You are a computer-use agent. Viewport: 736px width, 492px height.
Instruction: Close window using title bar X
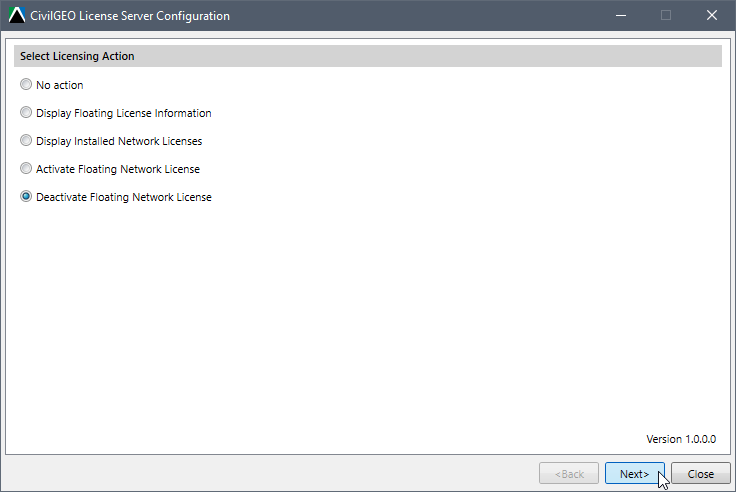712,15
